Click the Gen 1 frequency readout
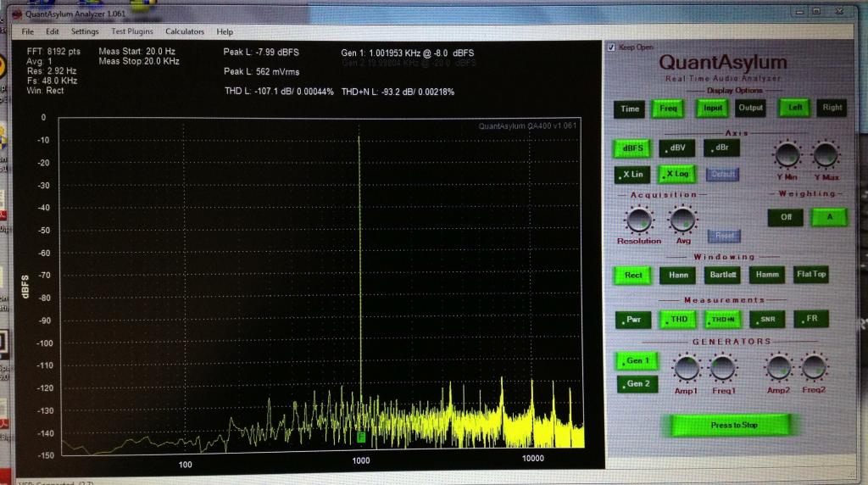Screen dimensions: 868x485 point(408,53)
